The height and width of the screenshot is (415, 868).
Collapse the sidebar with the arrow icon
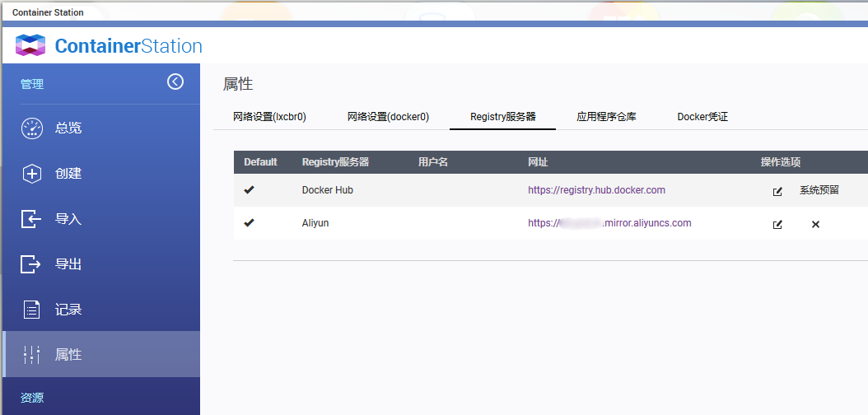[175, 82]
